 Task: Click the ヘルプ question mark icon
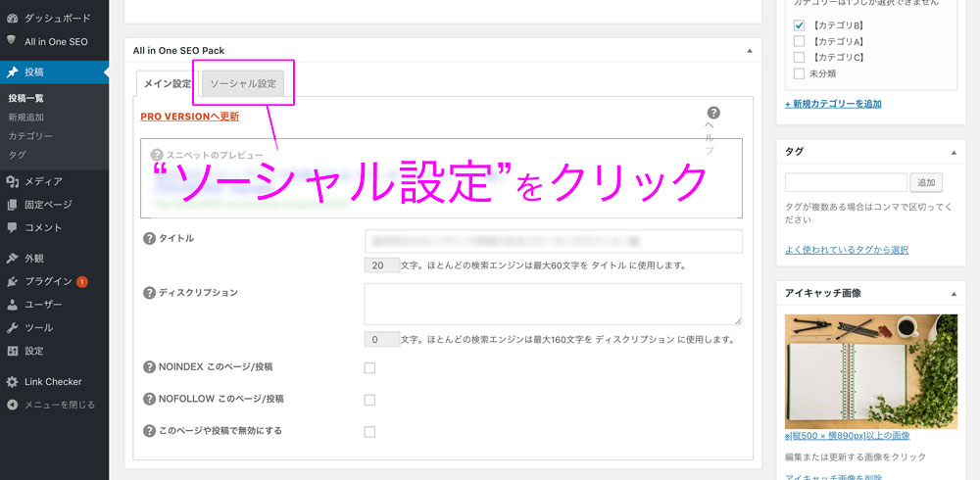tap(713, 113)
